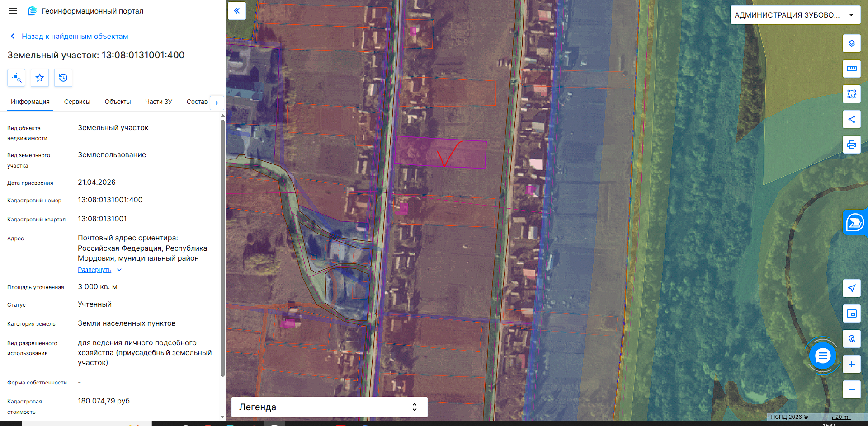
Task: Expand the full address with Развернуть
Action: 94,270
